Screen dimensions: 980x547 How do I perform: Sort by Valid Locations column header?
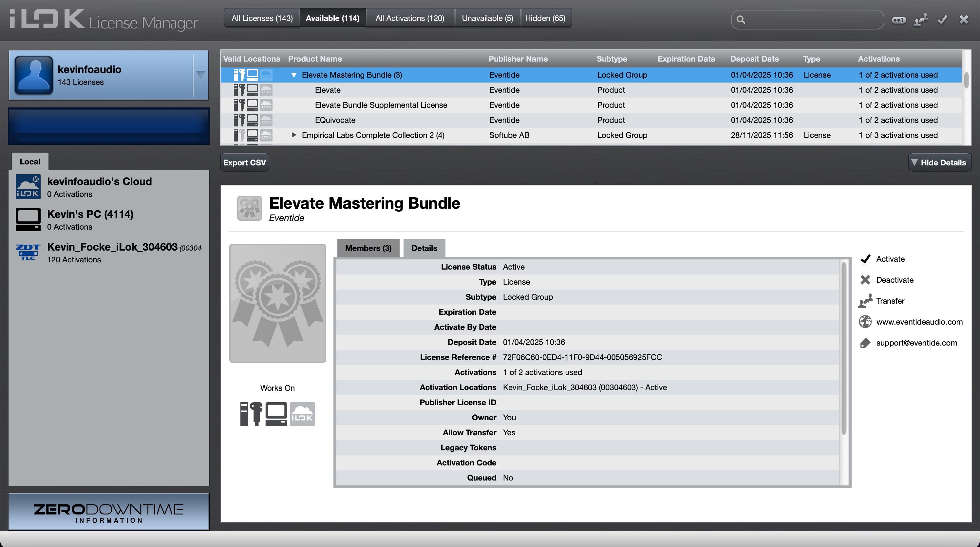click(251, 59)
